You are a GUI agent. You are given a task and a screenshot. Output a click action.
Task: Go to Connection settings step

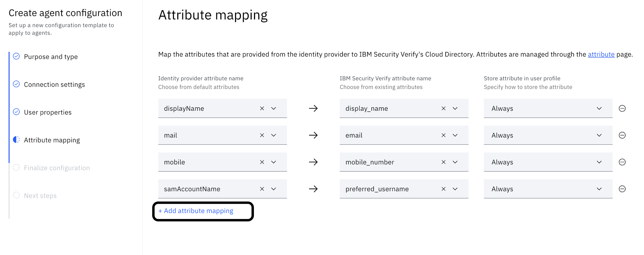click(x=54, y=84)
